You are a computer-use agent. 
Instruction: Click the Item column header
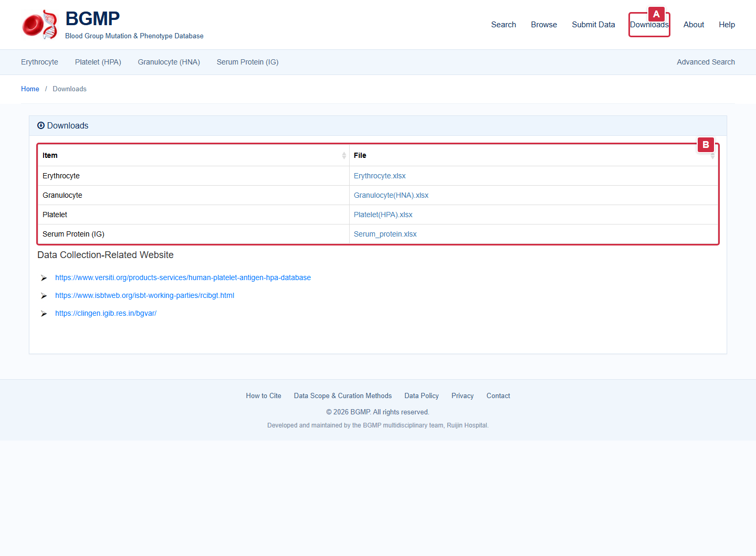(x=193, y=155)
